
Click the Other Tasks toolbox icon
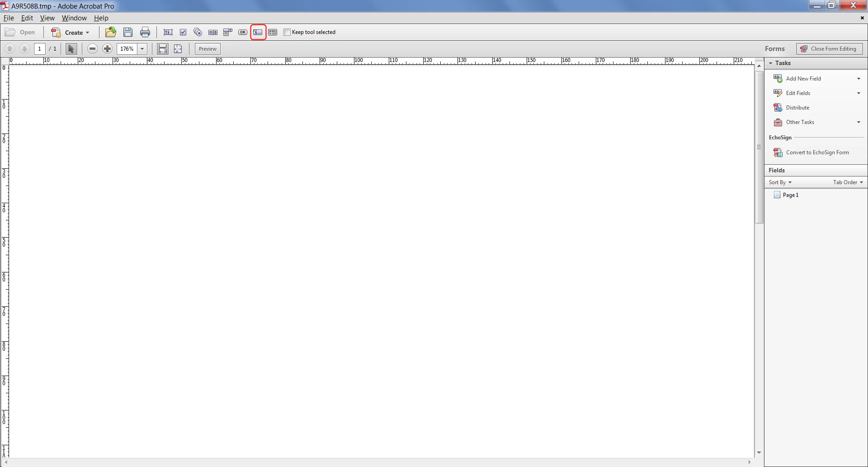click(x=778, y=122)
